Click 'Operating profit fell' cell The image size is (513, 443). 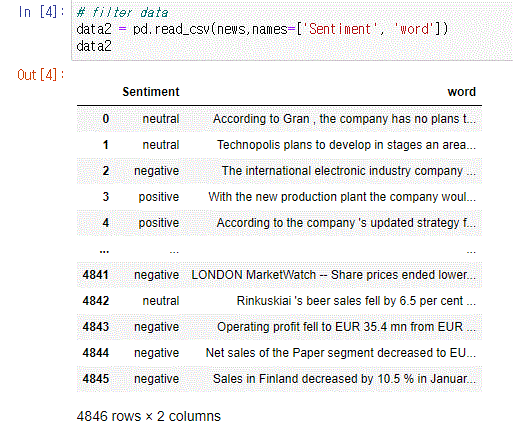click(346, 327)
